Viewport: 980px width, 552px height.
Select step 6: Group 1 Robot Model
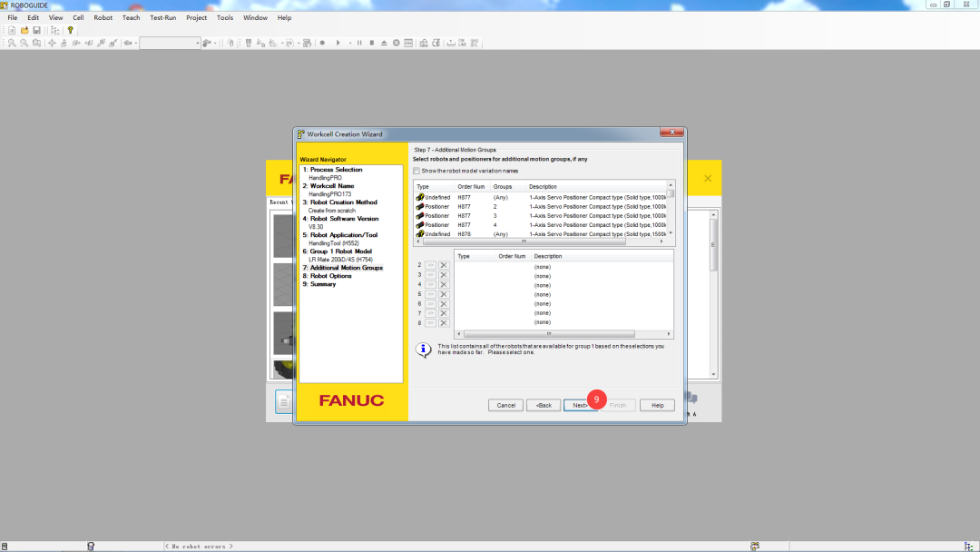click(338, 251)
